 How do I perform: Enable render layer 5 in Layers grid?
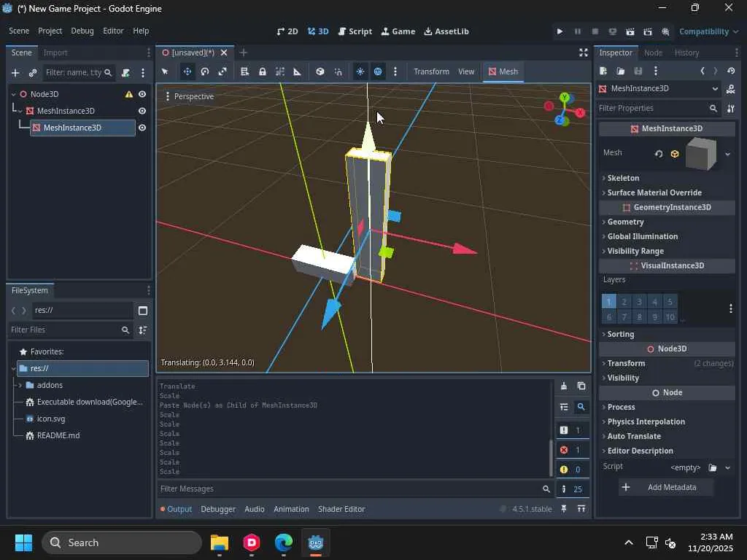(670, 302)
